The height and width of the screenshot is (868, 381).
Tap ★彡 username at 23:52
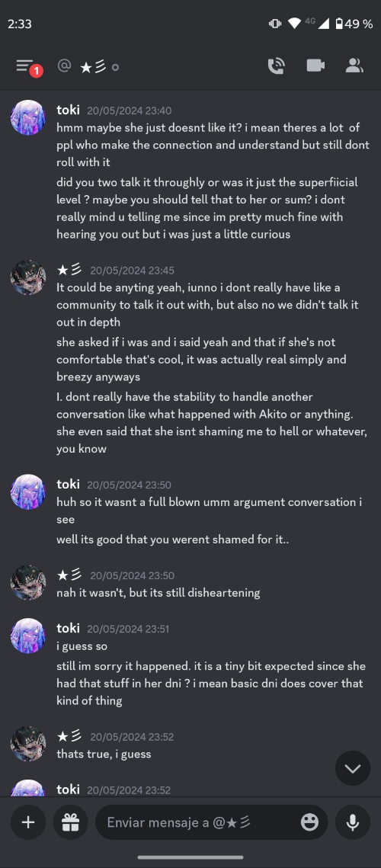(69, 736)
